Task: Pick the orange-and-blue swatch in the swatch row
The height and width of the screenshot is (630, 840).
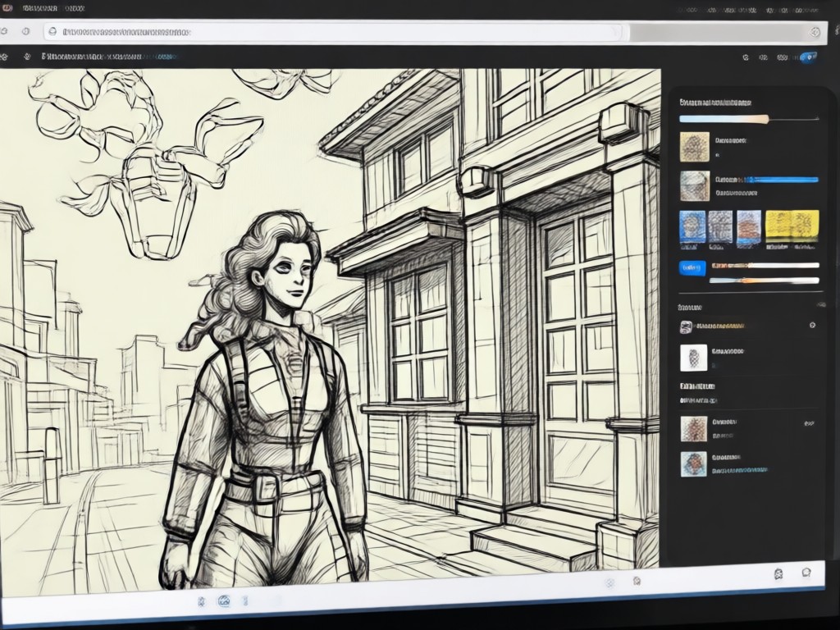Action: [749, 228]
